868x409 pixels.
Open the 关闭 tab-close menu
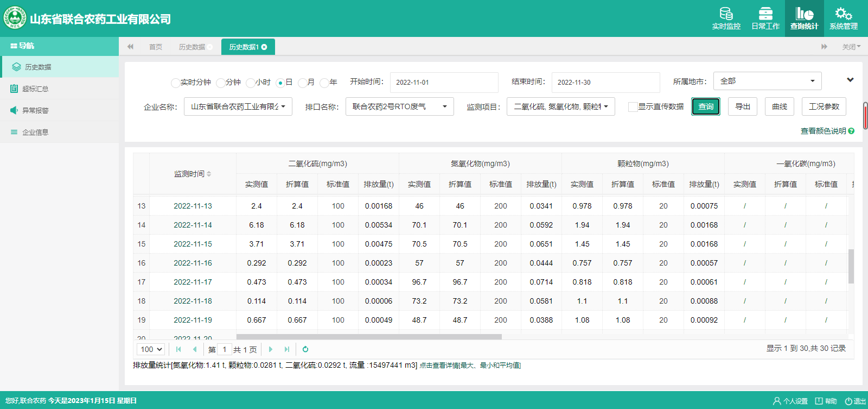(851, 47)
